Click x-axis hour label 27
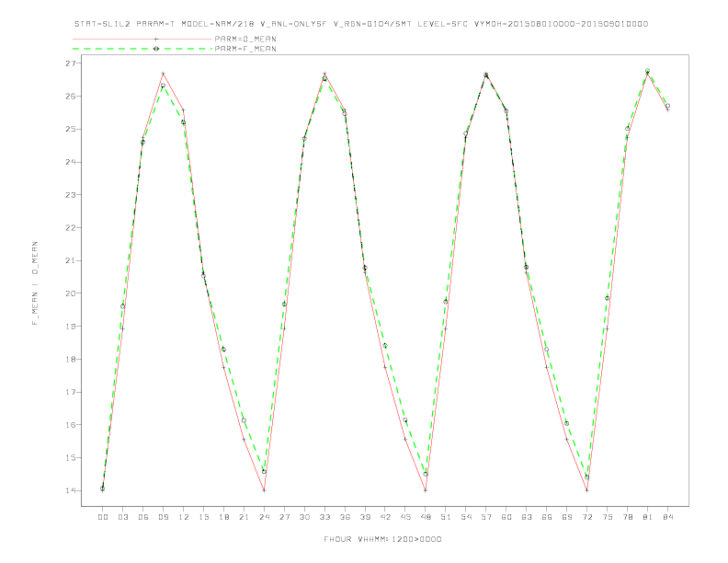 coord(284,517)
